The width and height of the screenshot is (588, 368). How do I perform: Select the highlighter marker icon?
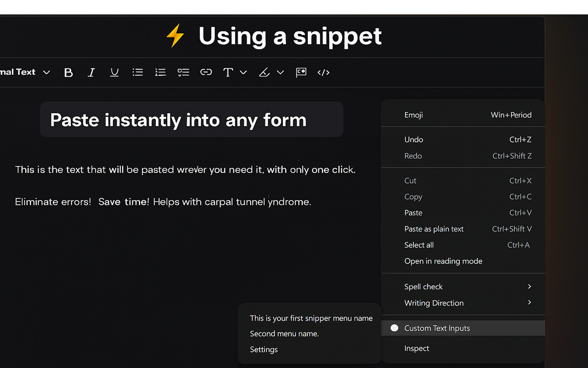(264, 73)
